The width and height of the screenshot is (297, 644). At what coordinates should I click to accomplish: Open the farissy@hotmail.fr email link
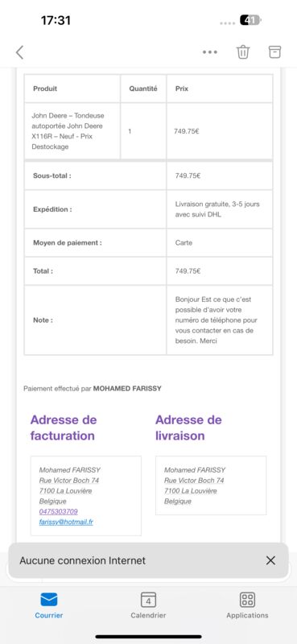[66, 522]
